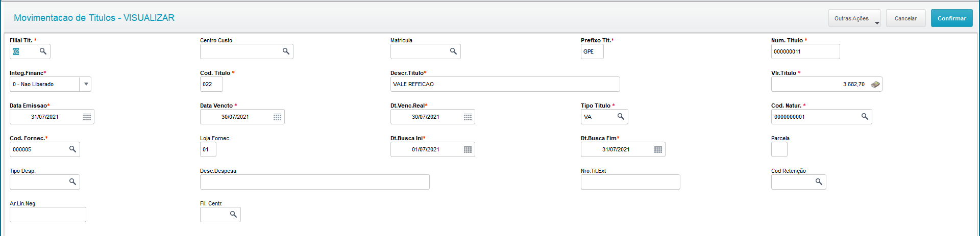Focus the Parcela field
Viewport: 980px width, 236px height.
(779, 149)
